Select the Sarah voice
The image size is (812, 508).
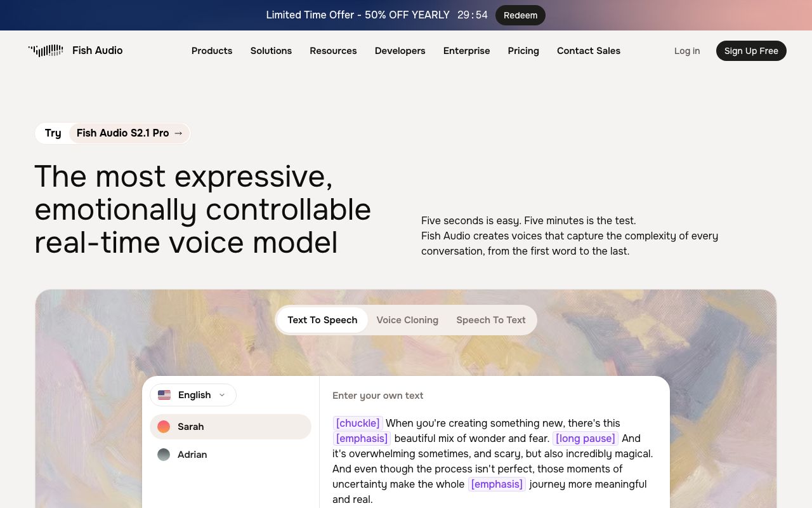(x=230, y=427)
